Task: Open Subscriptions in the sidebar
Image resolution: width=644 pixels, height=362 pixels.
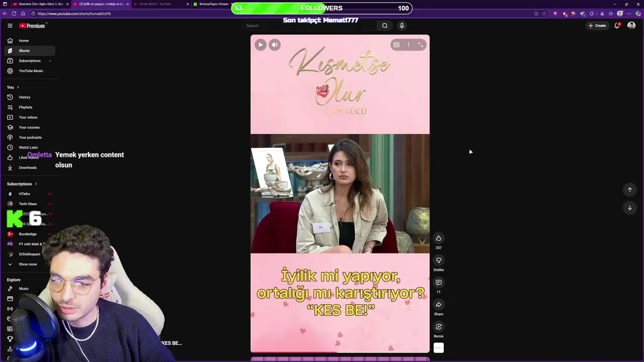Action: pos(30,61)
